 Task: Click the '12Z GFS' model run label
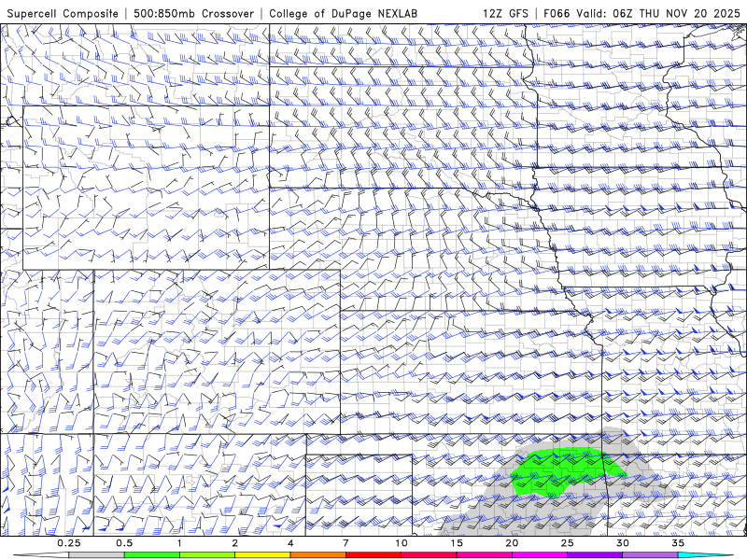(505, 13)
